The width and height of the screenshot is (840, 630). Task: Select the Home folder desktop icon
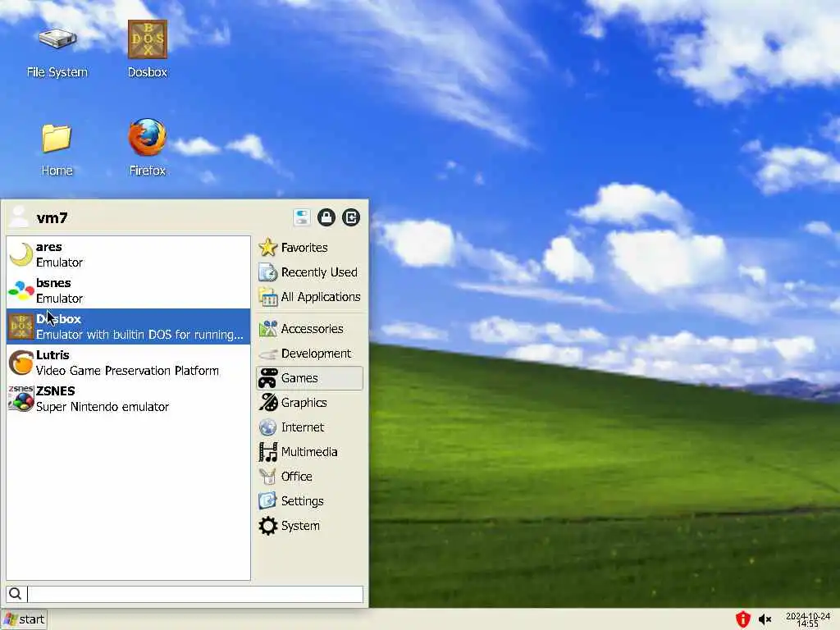(57, 149)
